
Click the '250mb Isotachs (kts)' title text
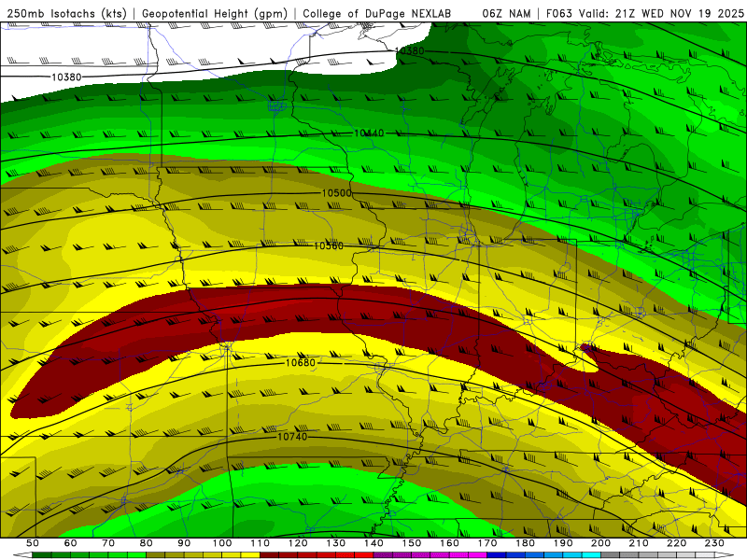[66, 14]
